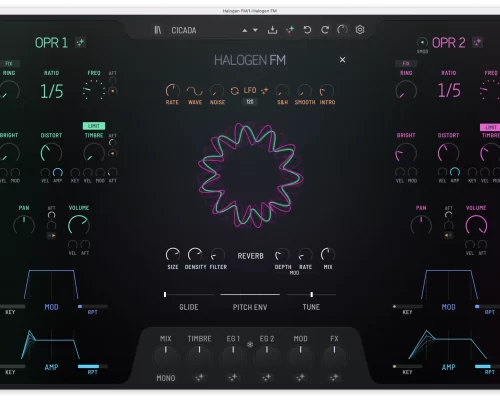Screen dimensions: 500x400
Task: Click the macro MIX knob
Action: tap(166, 357)
